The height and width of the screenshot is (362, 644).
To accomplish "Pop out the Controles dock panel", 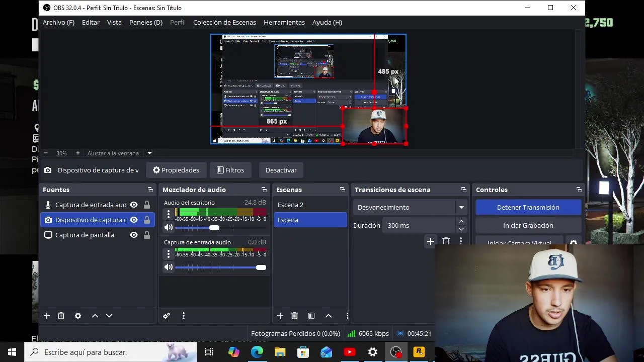I will tap(579, 190).
